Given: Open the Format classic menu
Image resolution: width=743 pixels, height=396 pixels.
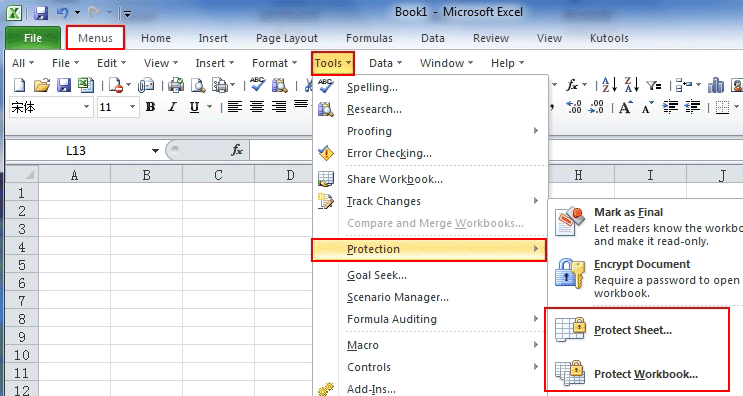Looking at the screenshot, I should pyautogui.click(x=274, y=63).
